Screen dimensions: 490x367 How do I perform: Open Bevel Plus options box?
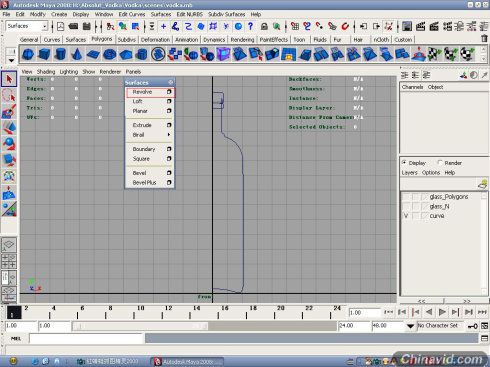click(x=169, y=183)
